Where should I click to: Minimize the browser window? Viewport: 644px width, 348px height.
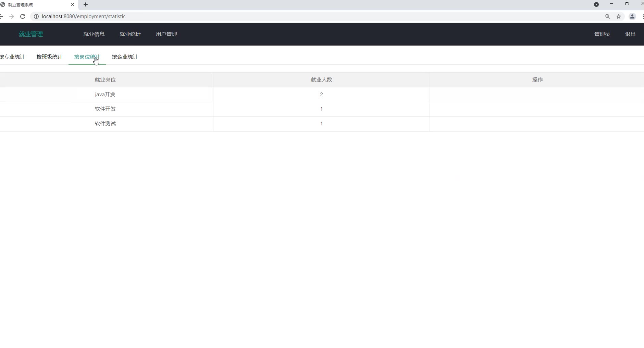[611, 4]
